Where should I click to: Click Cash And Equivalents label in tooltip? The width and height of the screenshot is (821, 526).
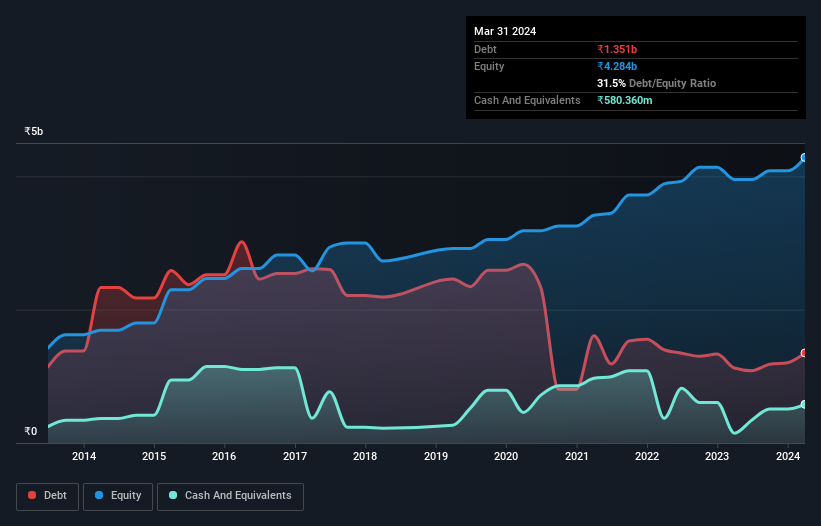(527, 100)
